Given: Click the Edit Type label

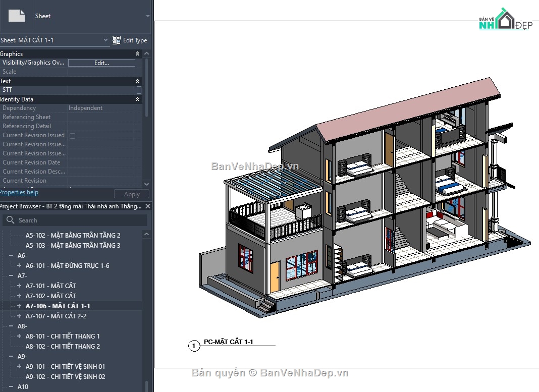Looking at the screenshot, I should point(135,40).
